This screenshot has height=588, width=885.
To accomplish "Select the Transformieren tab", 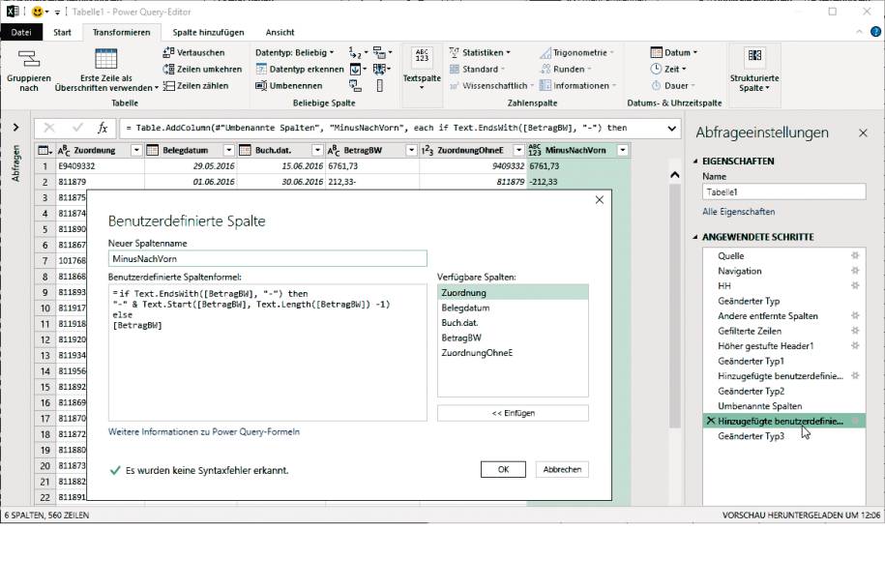I will click(x=121, y=32).
